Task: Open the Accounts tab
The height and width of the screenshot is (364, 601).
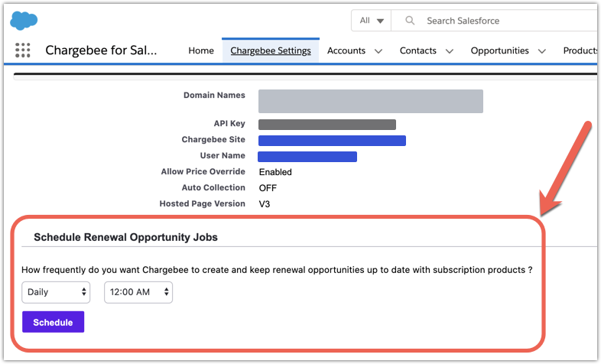Action: click(346, 50)
